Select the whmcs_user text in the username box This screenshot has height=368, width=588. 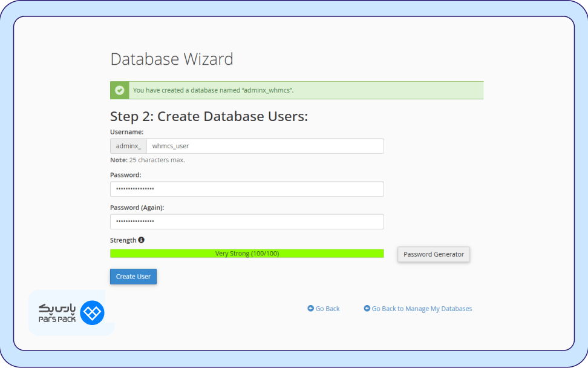click(172, 145)
